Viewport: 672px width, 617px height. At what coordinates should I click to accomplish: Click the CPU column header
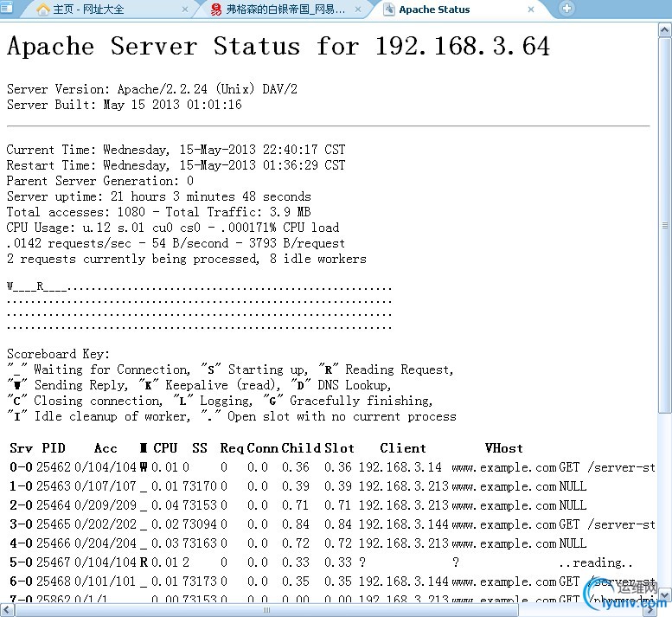[165, 448]
